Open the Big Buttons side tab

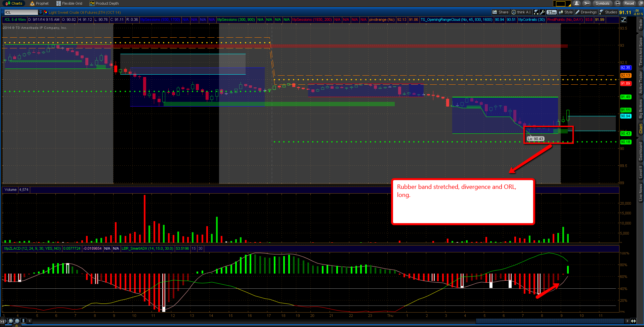641,109
